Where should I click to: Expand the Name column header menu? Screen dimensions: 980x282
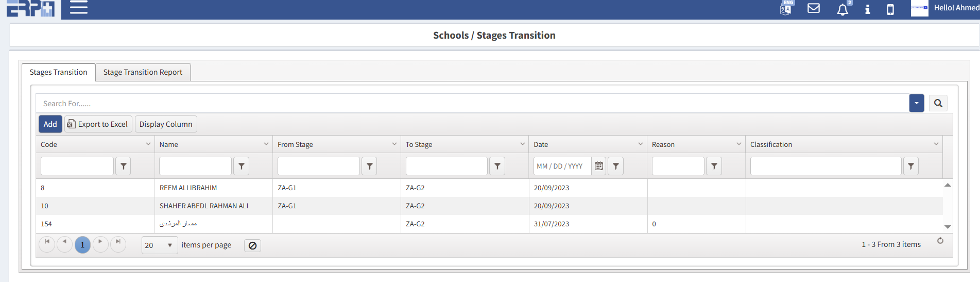point(266,144)
